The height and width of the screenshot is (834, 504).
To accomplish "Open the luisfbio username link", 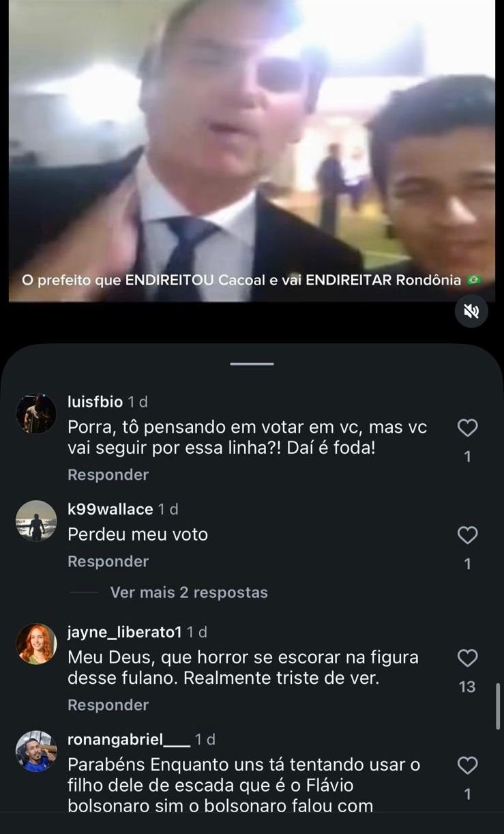I will (x=95, y=402).
